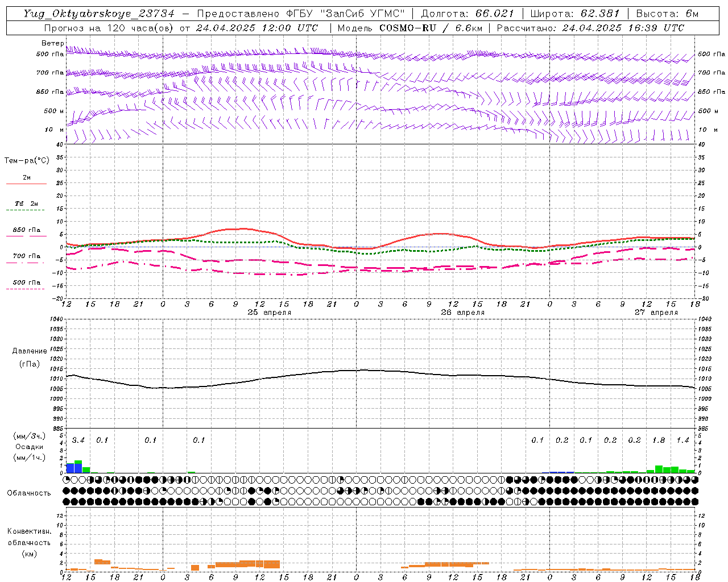Click the 850 гПа legend entry under Тем-ра
This screenshot has height=582, width=728.
pyautogui.click(x=27, y=230)
